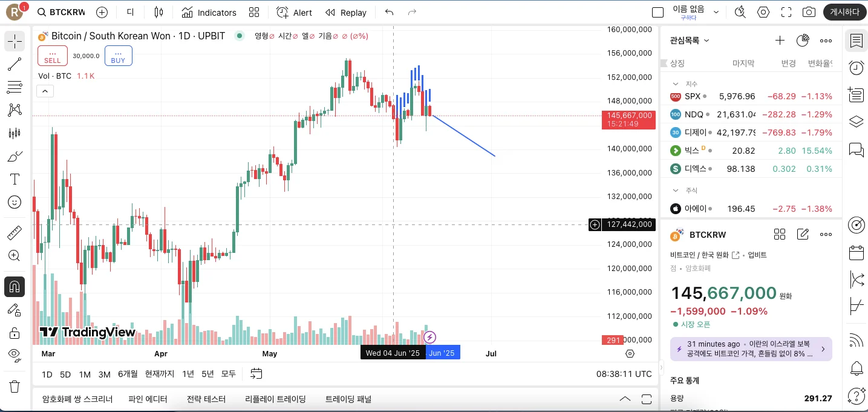
Task: Open the ruler measure tool
Action: click(15, 233)
